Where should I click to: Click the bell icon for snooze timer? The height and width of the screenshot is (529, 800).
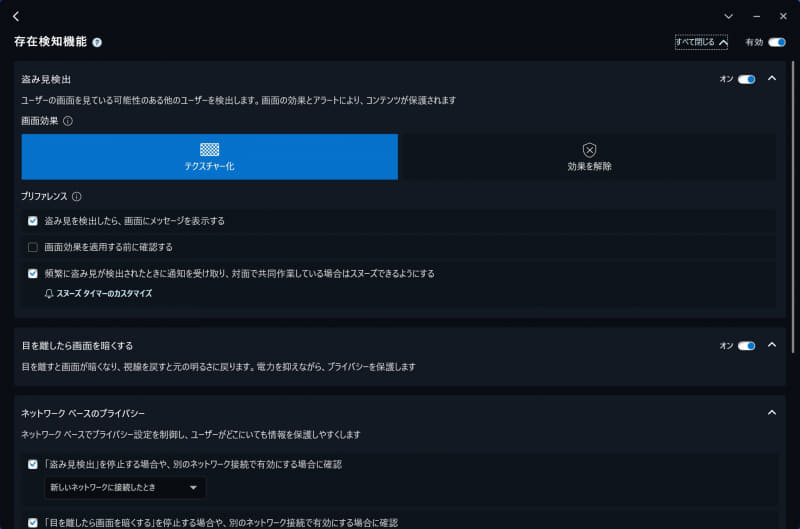[x=49, y=293]
